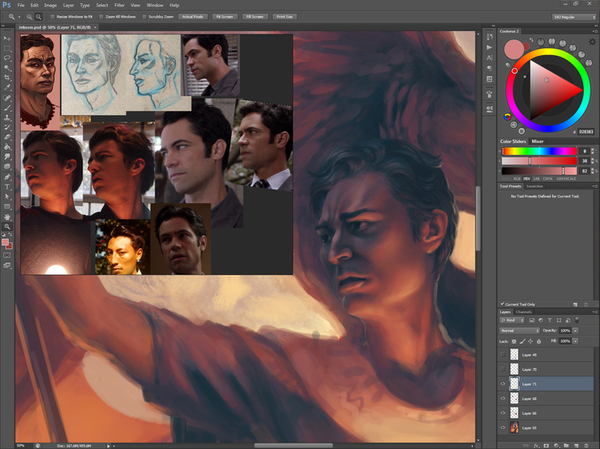Select the Lasso tool
Image resolution: width=600 pixels, height=449 pixels.
pyautogui.click(x=7, y=57)
